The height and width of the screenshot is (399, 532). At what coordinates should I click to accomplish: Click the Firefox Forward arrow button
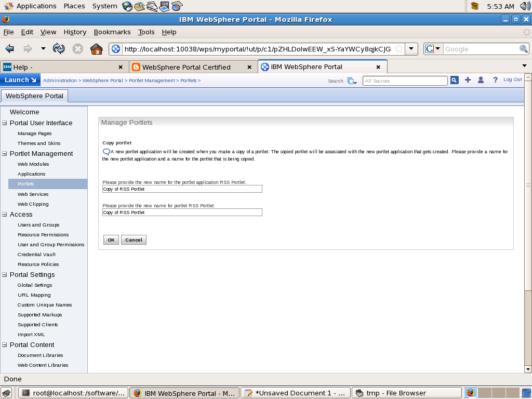(28, 49)
